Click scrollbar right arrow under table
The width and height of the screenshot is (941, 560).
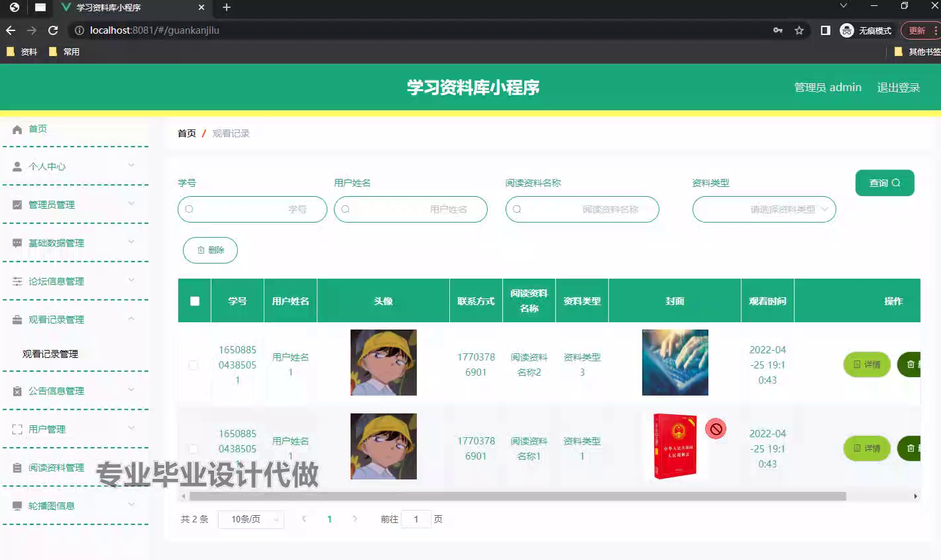click(x=915, y=496)
